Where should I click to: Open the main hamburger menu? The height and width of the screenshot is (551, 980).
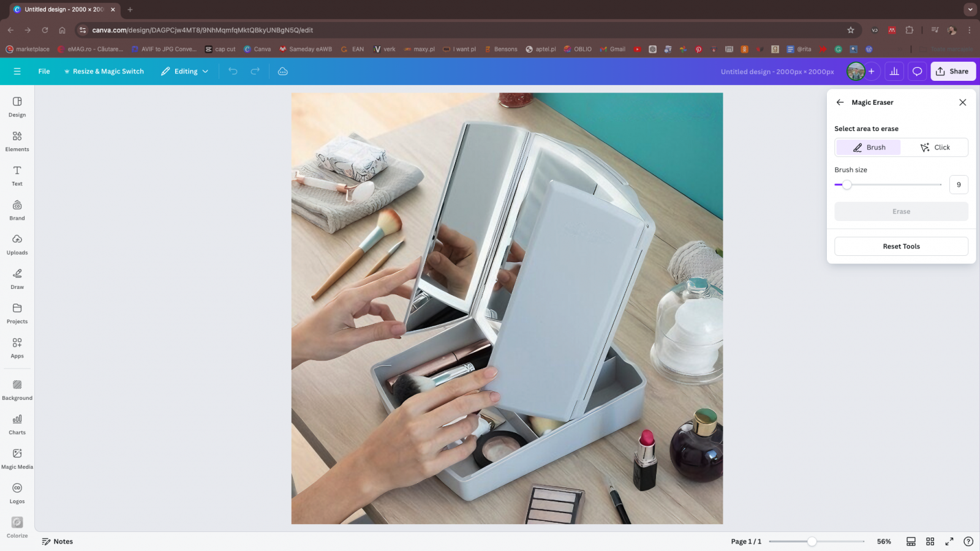[17, 71]
